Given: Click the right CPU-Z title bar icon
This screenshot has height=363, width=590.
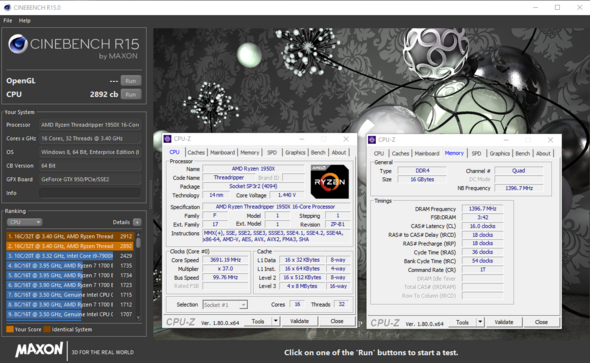Looking at the screenshot, I should point(372,140).
